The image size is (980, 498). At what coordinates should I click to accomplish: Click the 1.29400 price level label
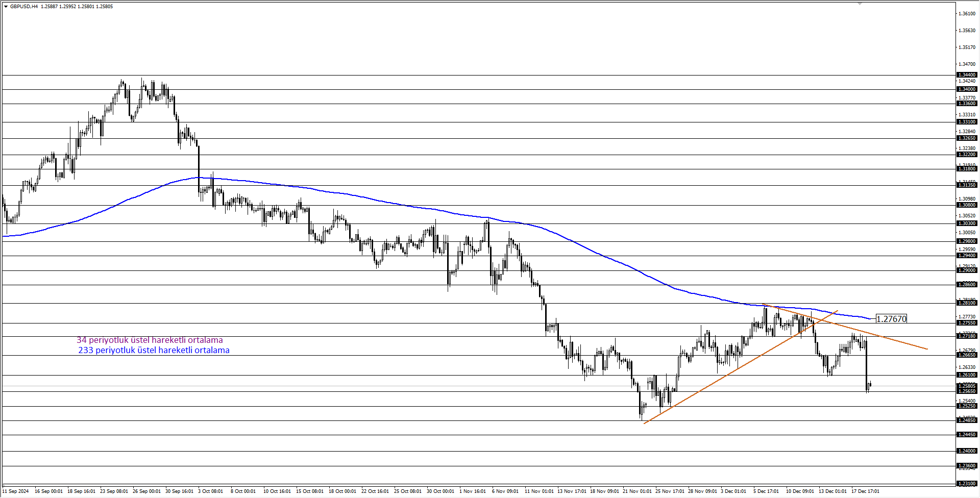coord(967,256)
